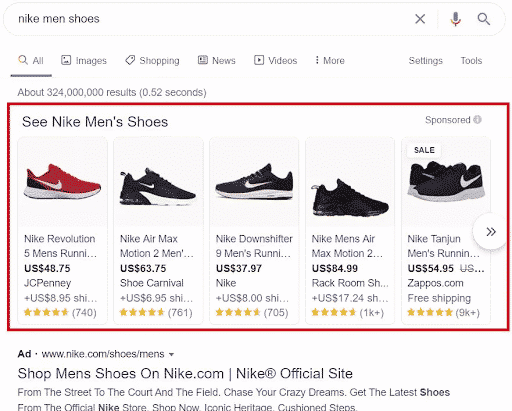Expand the More search options menu
The image size is (512, 411).
coord(330,61)
